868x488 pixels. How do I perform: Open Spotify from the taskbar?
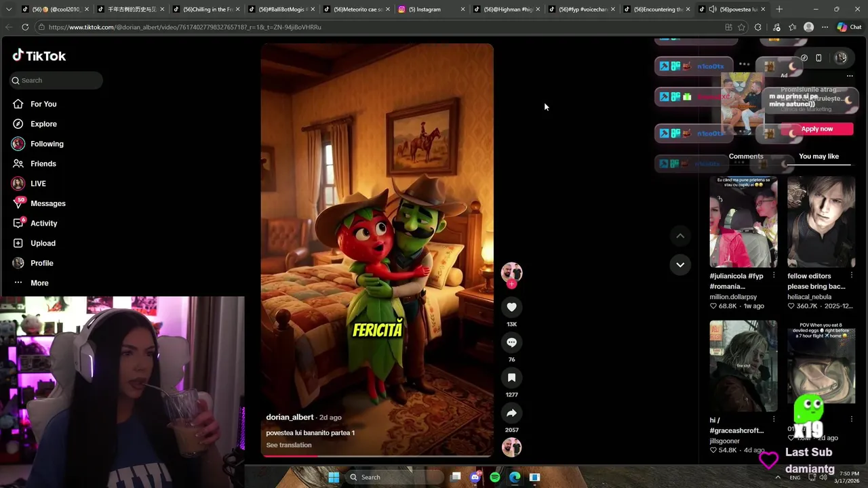(495, 477)
